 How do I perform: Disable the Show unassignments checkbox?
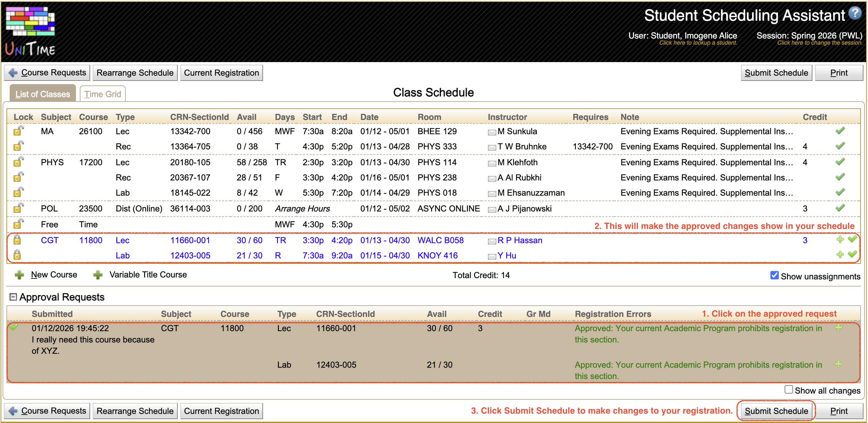774,276
